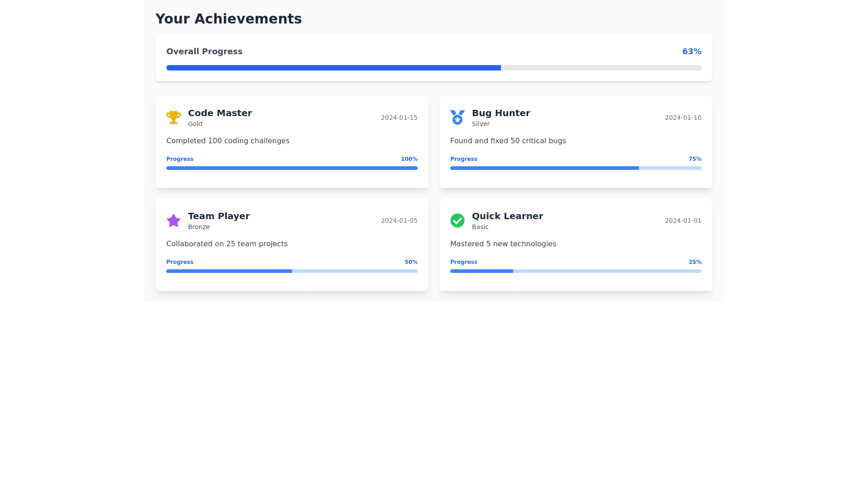Click the green checkmark circle icon
868x488 pixels.
[x=458, y=221]
